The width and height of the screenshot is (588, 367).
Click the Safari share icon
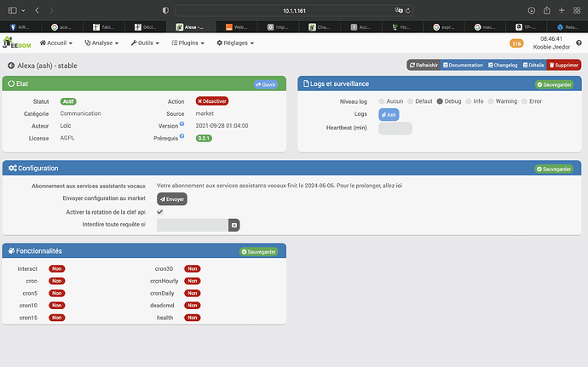(547, 10)
